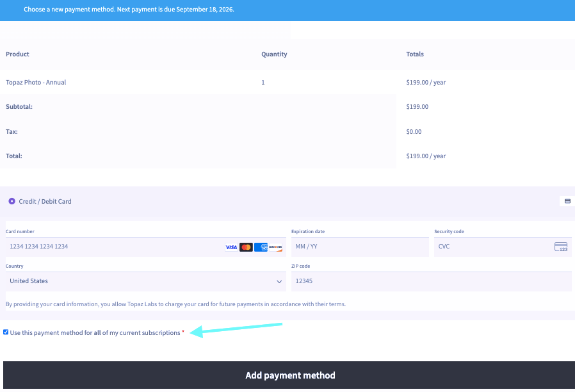Click the Discover card logo icon
The image size is (575, 392).
[x=275, y=247]
